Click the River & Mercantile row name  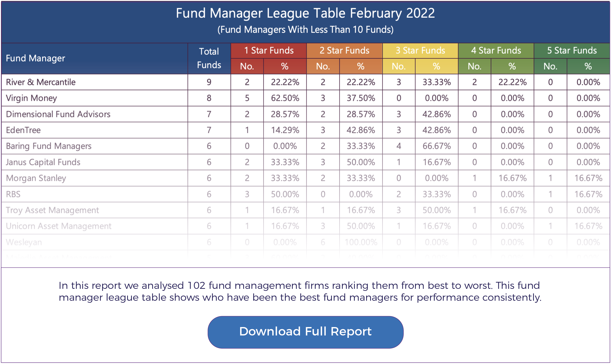tap(41, 82)
